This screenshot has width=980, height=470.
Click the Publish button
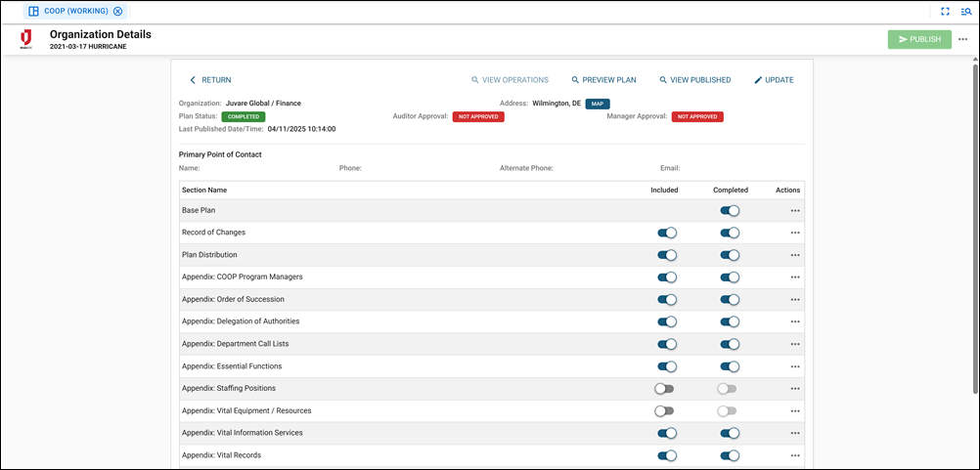(x=918, y=39)
